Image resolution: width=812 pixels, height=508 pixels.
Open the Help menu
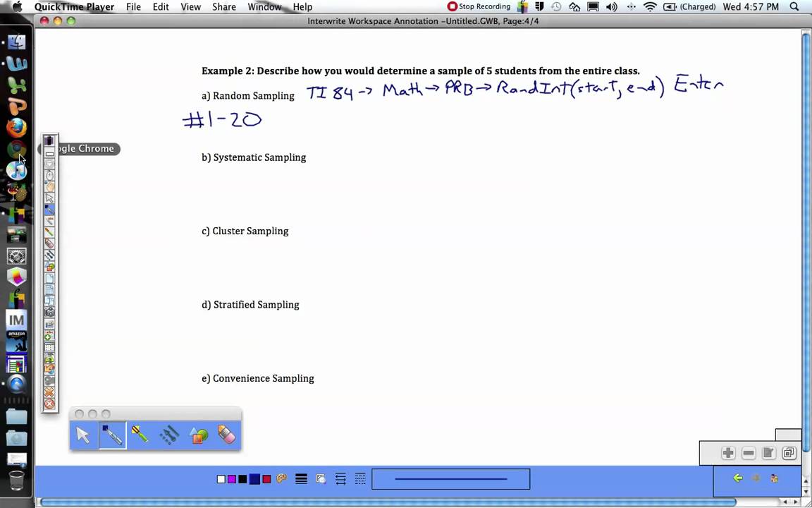pyautogui.click(x=302, y=7)
